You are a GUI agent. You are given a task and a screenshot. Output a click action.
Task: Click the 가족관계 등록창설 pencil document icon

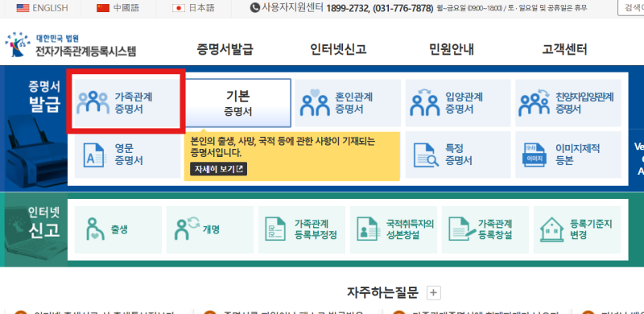pos(461,229)
